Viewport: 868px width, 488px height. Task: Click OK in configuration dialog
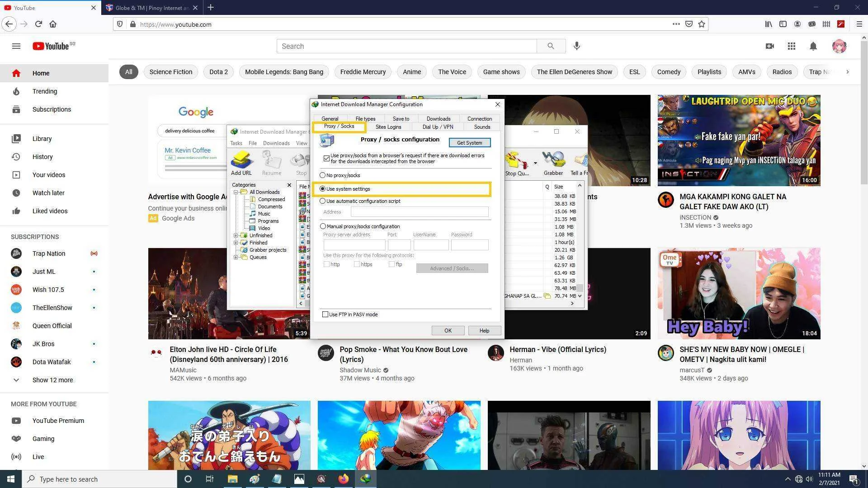click(x=448, y=331)
